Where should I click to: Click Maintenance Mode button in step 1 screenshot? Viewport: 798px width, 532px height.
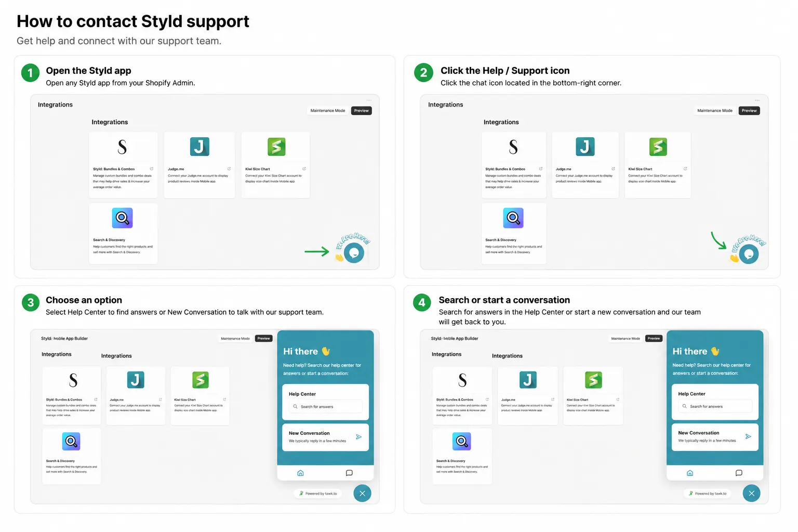[x=328, y=111]
